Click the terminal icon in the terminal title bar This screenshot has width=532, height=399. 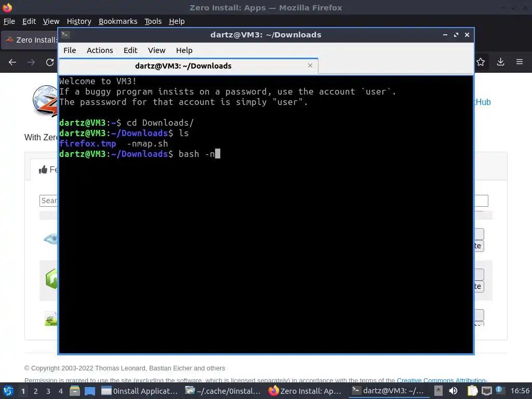65,34
